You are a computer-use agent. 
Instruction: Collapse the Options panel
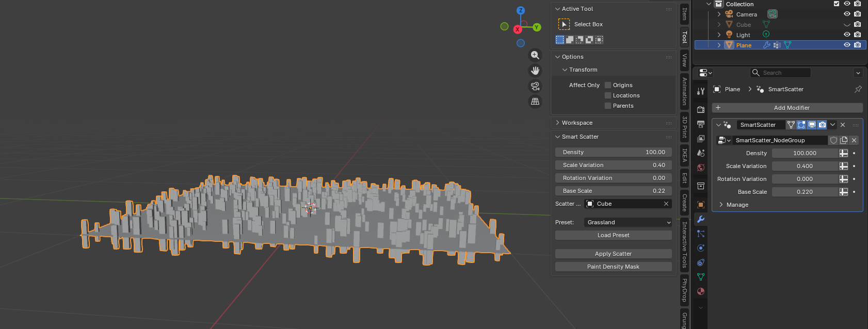[x=557, y=57]
